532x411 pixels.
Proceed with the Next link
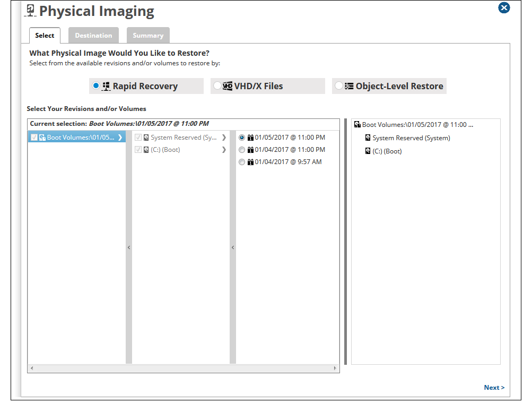point(494,388)
